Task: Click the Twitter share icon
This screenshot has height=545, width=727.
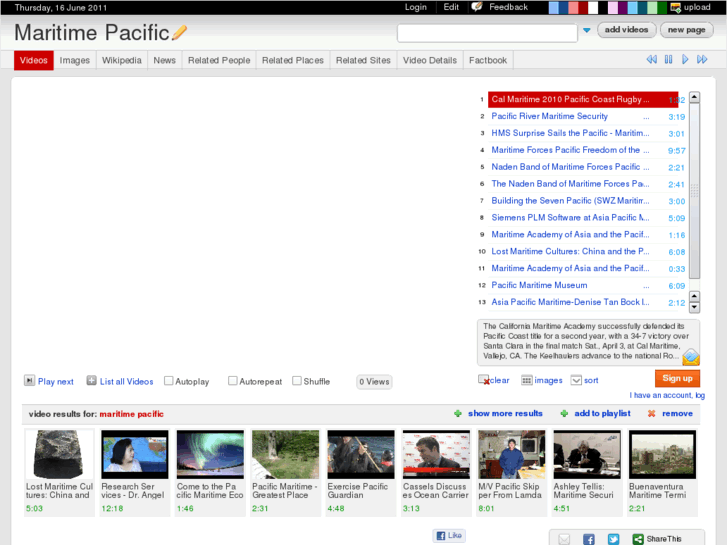Action: 613,539
